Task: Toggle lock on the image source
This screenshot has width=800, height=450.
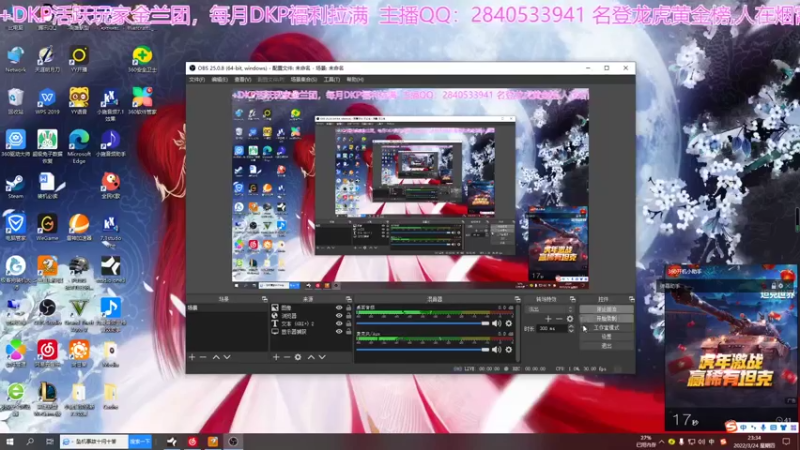Action: click(348, 308)
